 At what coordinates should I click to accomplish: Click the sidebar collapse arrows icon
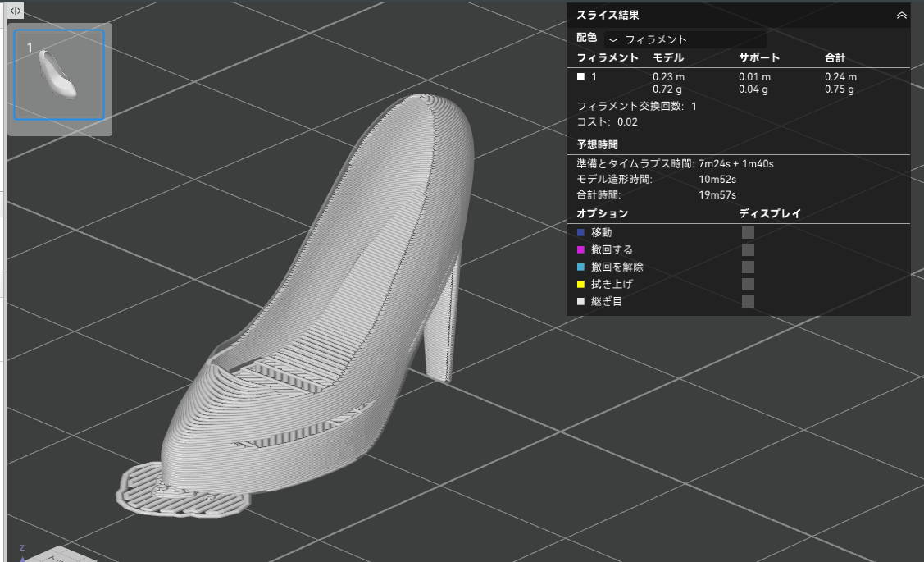[x=16, y=11]
